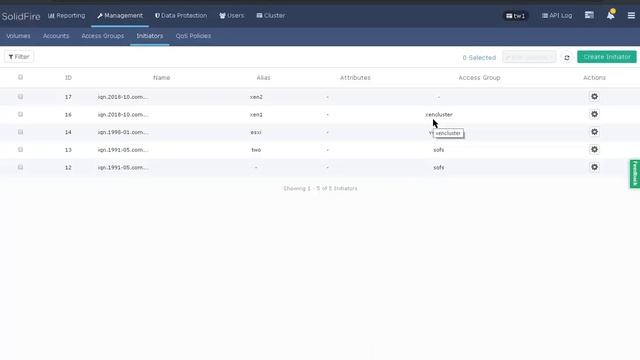
Task: Open actions gear for initiator ID 16
Action: click(594, 114)
